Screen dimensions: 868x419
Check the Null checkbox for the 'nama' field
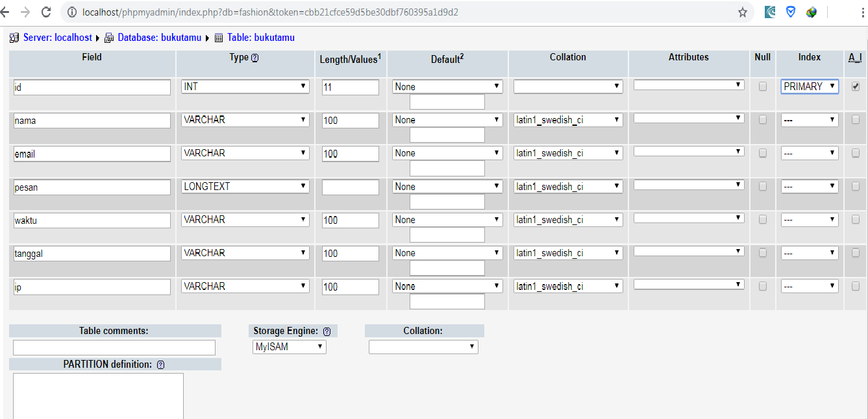click(762, 120)
